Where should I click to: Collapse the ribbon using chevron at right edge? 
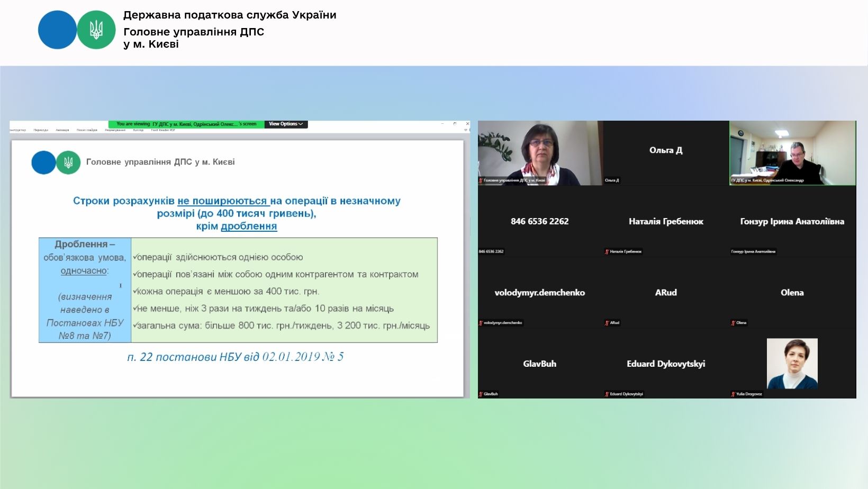tap(466, 130)
